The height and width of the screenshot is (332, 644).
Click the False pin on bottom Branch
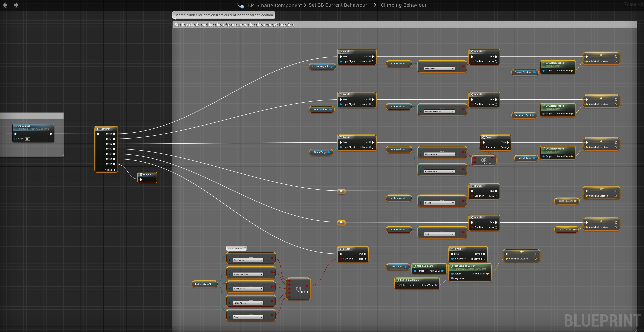[x=365, y=259]
